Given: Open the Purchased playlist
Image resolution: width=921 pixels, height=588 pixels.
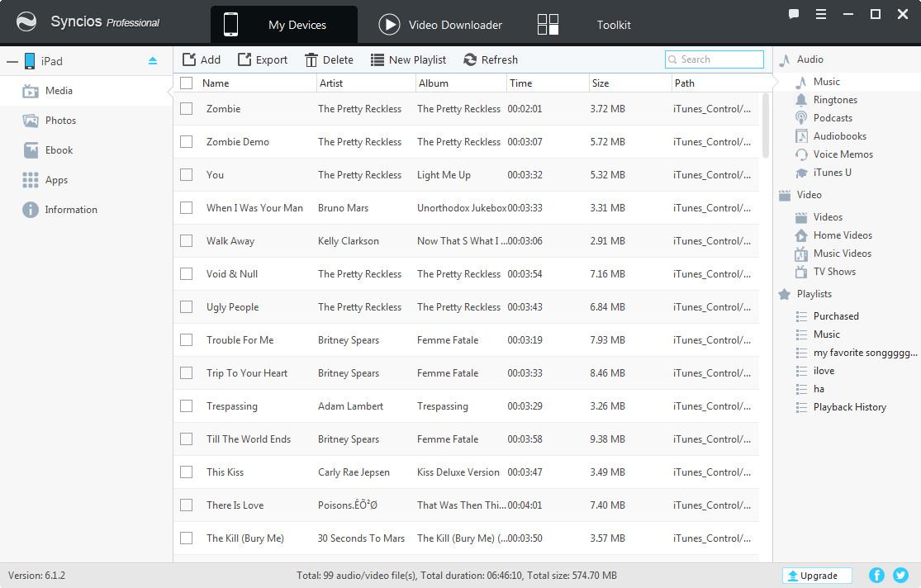Looking at the screenshot, I should click(827, 316).
